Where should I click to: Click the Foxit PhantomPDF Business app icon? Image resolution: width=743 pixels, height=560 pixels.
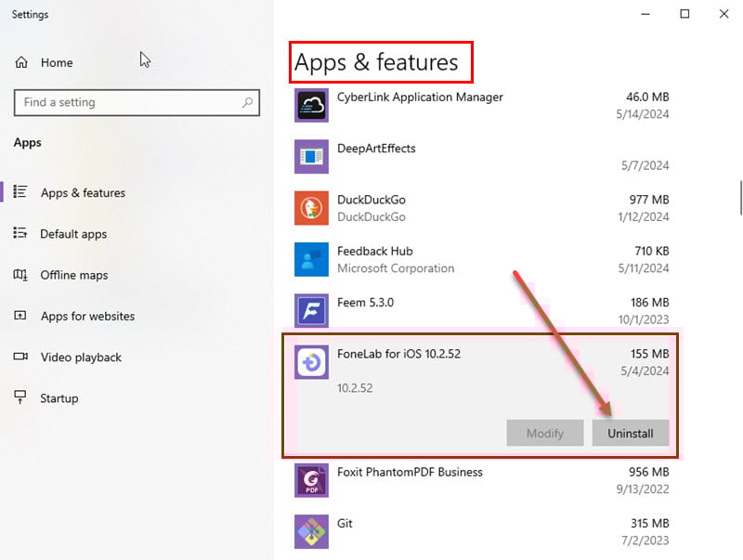point(311,480)
